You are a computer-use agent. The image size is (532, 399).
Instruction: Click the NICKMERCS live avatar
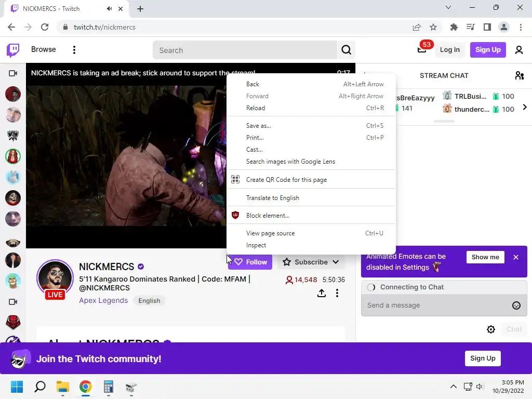(x=55, y=278)
